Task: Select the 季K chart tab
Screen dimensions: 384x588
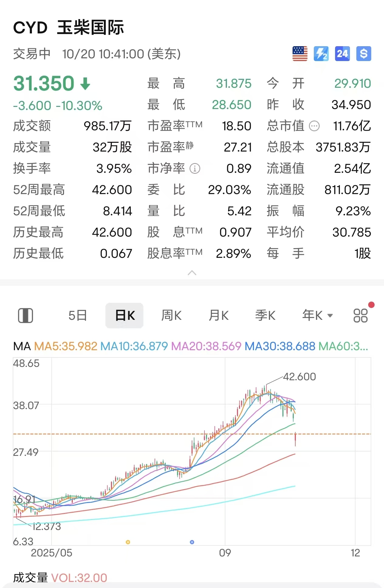Action: (265, 316)
